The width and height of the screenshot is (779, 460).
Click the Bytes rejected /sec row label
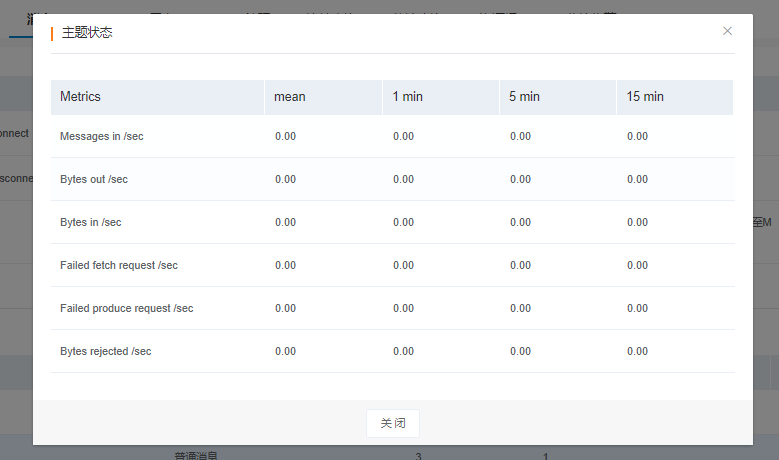pyautogui.click(x=105, y=351)
